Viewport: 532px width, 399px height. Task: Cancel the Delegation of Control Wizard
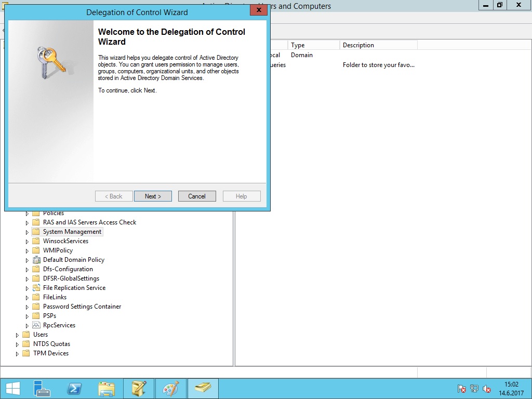197,196
